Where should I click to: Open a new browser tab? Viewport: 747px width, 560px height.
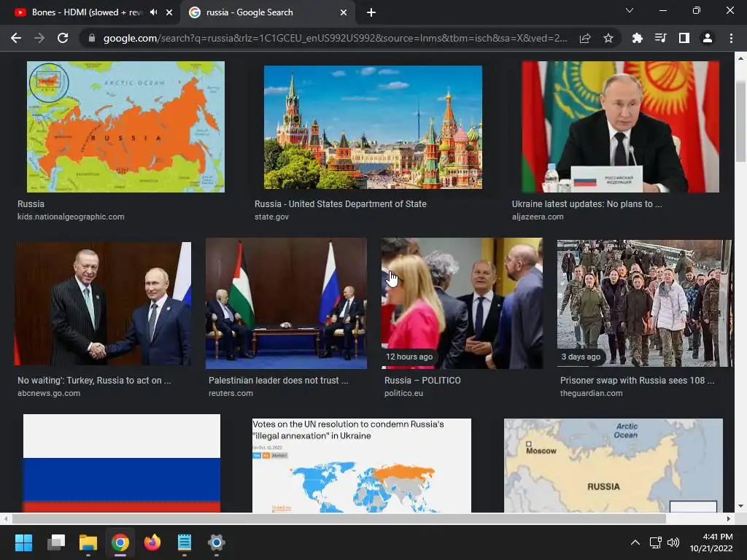coord(371,12)
